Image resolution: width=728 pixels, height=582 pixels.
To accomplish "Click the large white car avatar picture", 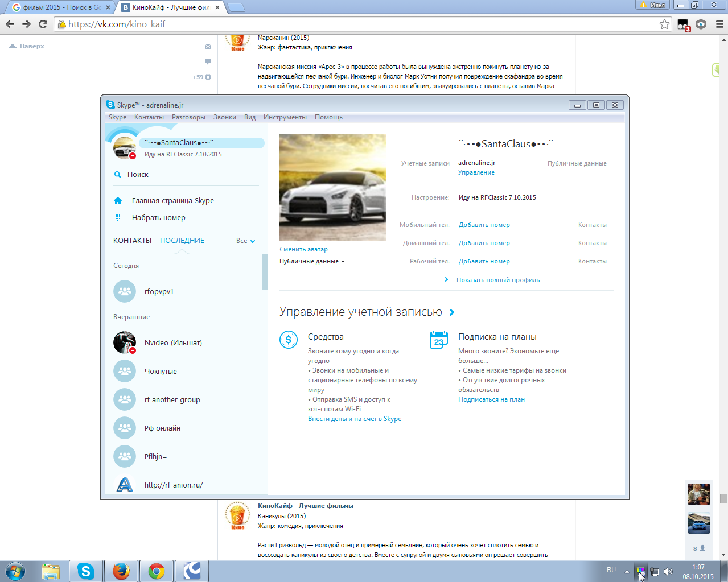I will point(333,187).
